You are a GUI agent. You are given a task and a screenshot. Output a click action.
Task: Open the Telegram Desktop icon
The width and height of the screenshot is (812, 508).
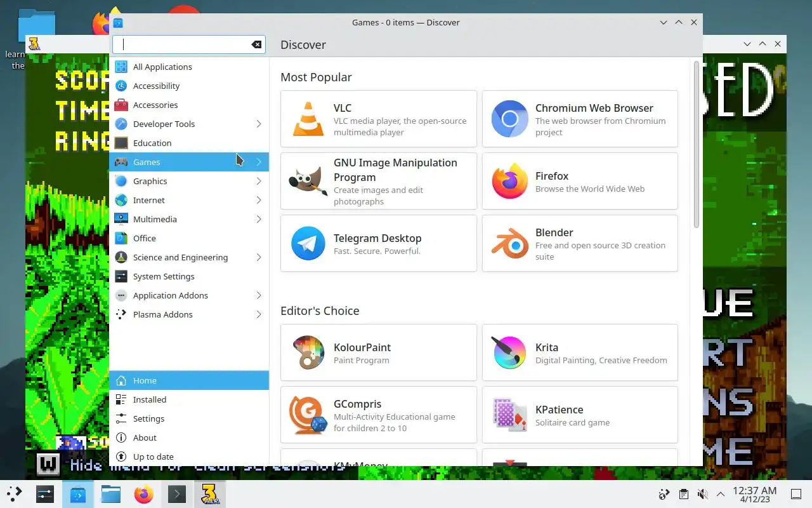[308, 243]
